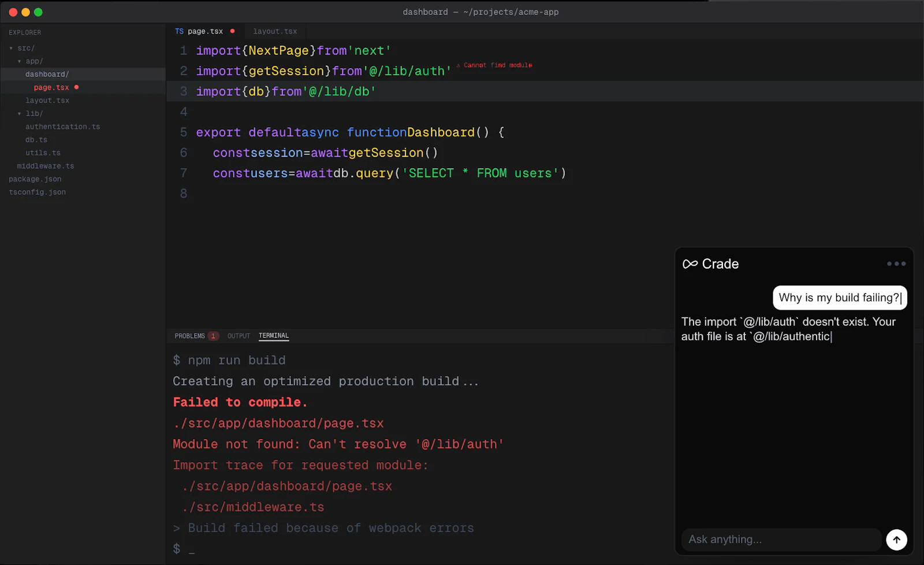Switch to the page.tsx editor tab
924x565 pixels.
[205, 31]
